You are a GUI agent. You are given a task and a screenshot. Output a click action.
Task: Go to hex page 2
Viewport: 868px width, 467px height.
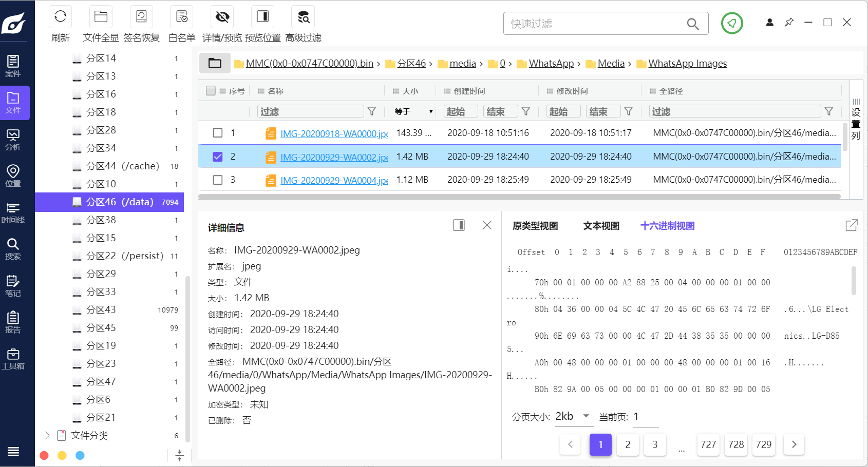click(628, 444)
